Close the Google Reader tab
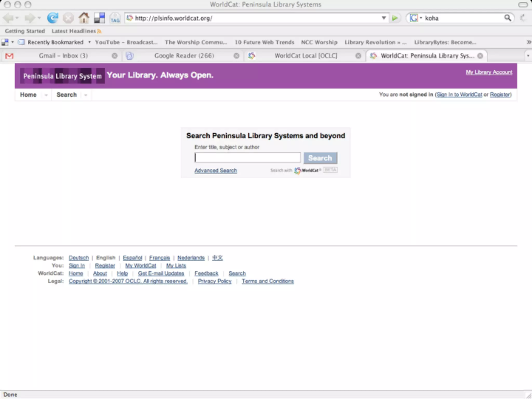The height and width of the screenshot is (399, 532). (x=236, y=56)
